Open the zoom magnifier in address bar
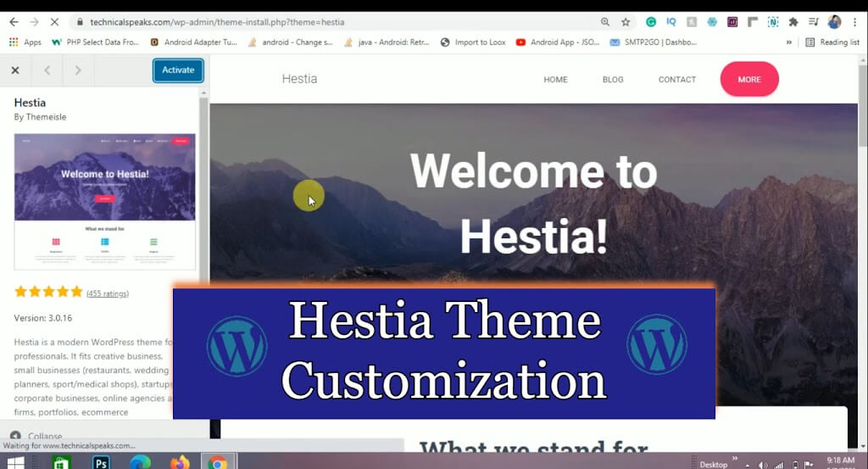 tap(605, 22)
